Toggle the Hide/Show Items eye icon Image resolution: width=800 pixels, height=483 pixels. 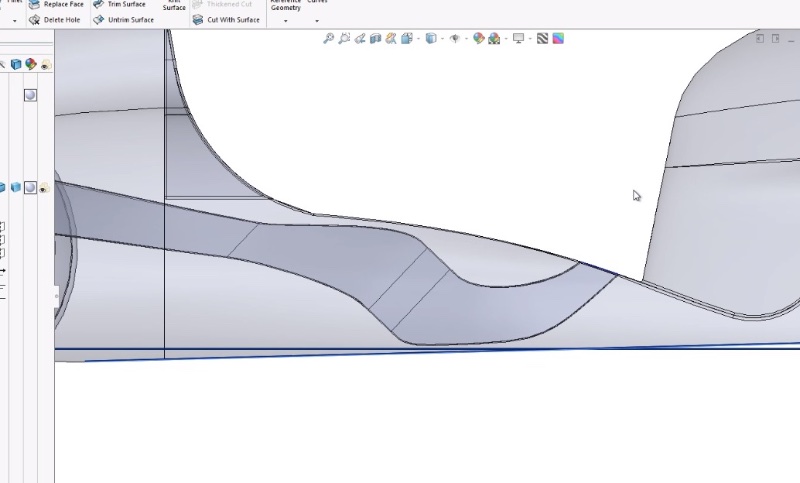click(455, 39)
